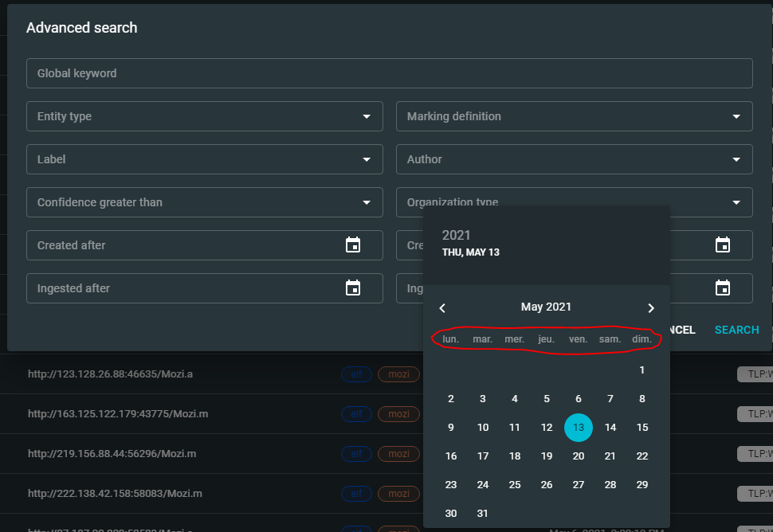Open the 222.138.42.158:58083/Mozi.m URL row
Viewport: 773px width, 532px height.
pos(115,494)
